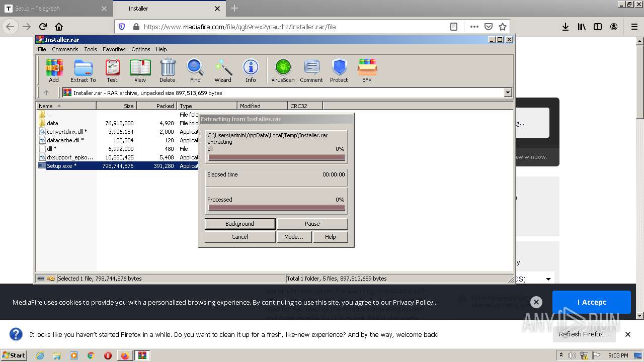Run VirusScan on the archive

pyautogui.click(x=283, y=70)
